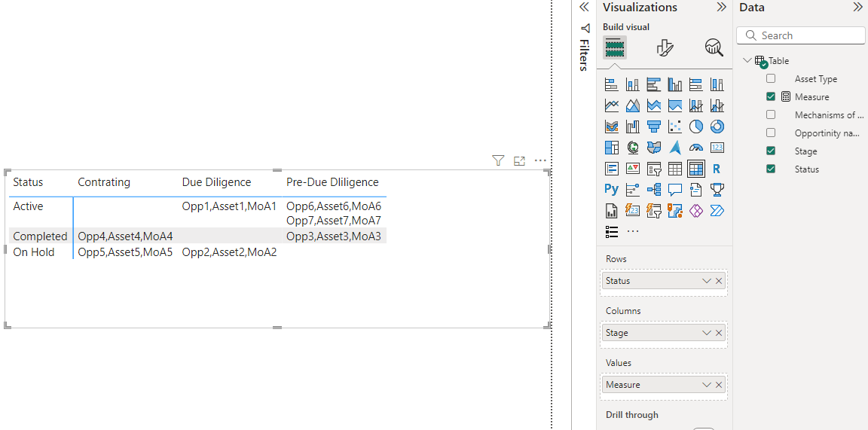The height and width of the screenshot is (430, 868).
Task: Select the Filled map visual
Action: pos(654,148)
